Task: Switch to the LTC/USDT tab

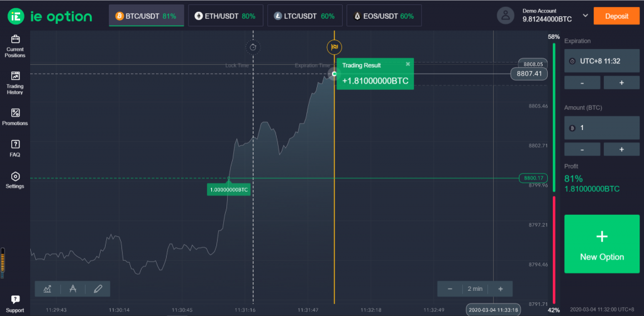Action: pos(304,16)
